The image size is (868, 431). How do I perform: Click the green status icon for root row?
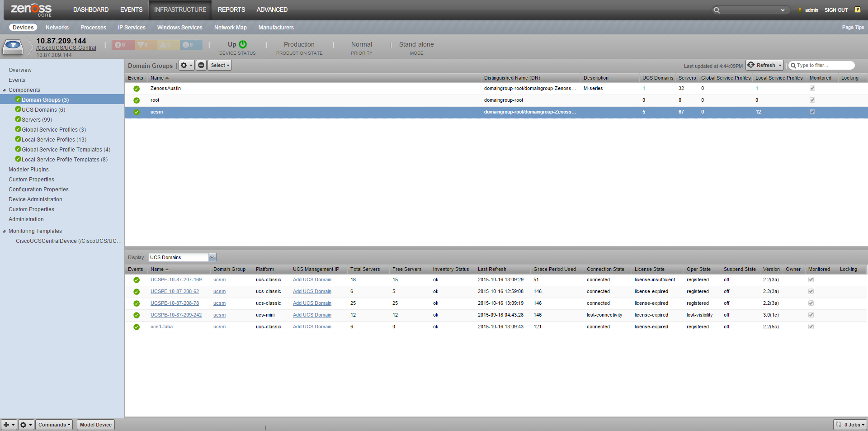[137, 100]
